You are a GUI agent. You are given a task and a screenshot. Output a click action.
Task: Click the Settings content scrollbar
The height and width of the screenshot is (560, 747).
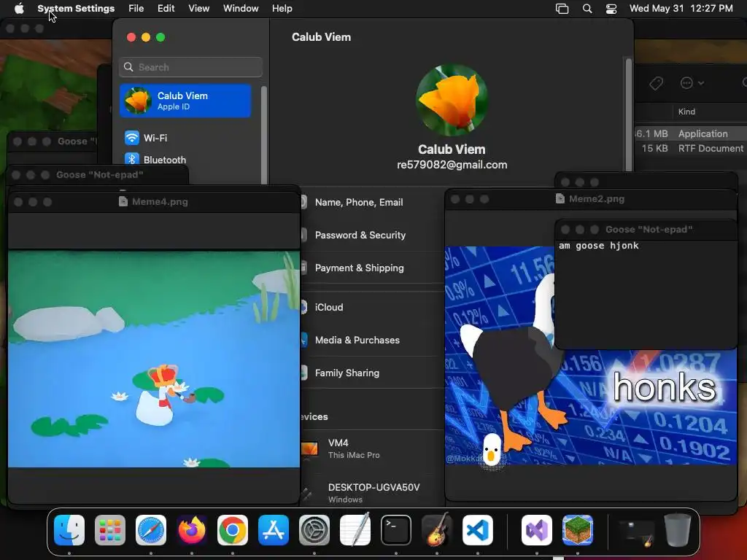[x=628, y=114]
